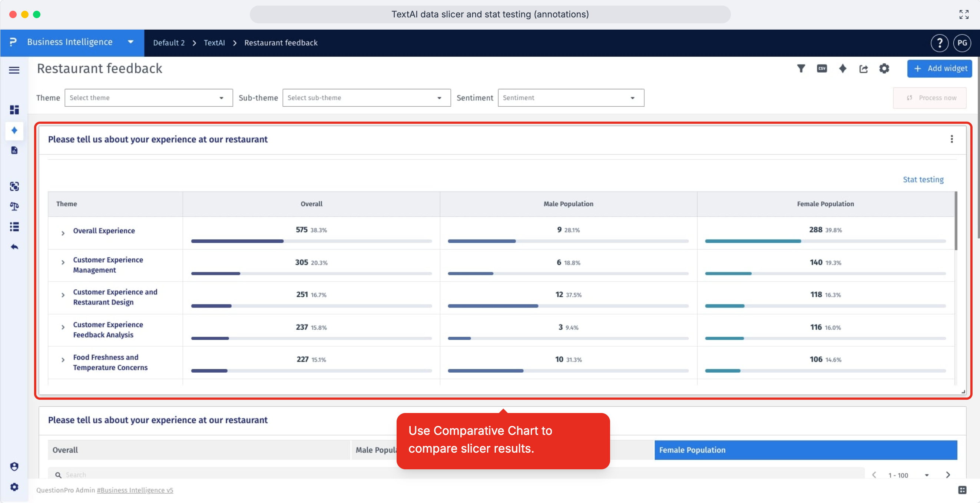Screen dimensions: 980x503
Task: Export data with the CSV icon
Action: pyautogui.click(x=822, y=69)
